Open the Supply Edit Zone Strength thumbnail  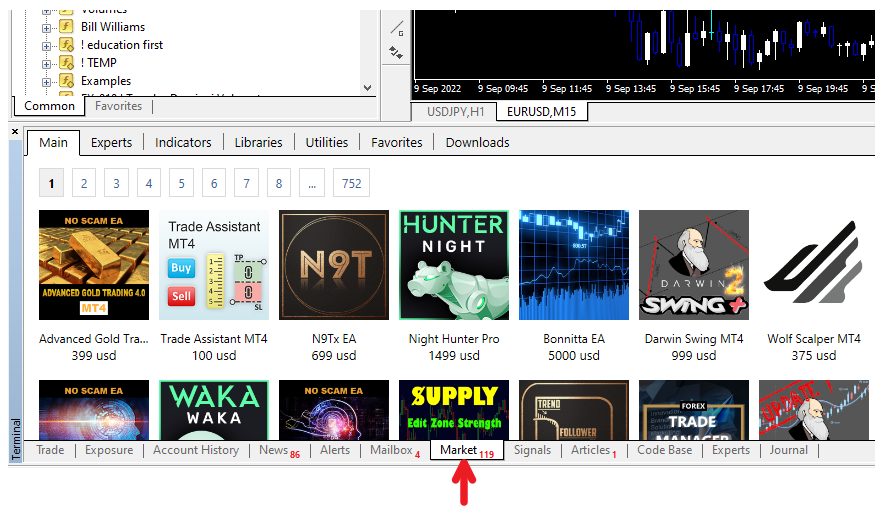454,410
